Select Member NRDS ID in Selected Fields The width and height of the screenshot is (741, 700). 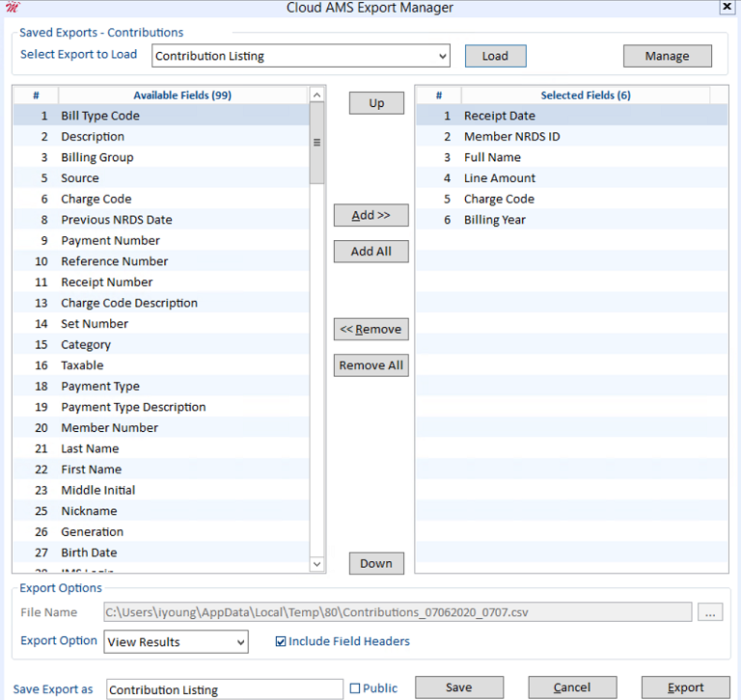click(572, 137)
